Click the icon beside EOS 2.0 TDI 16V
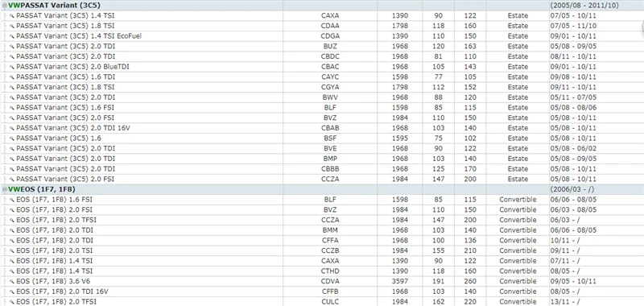 12,292
